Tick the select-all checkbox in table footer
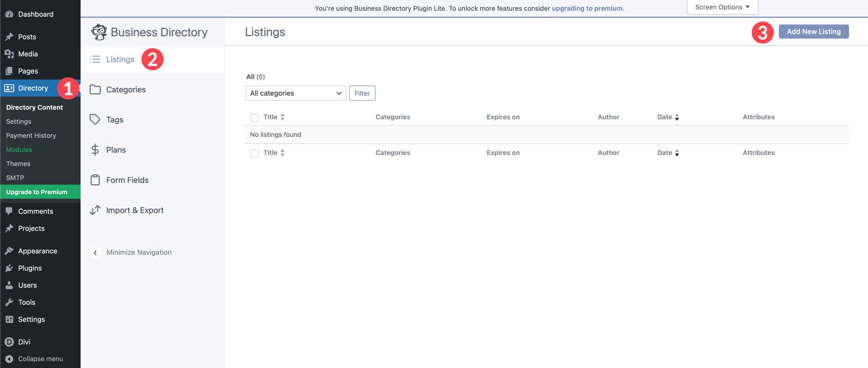 click(255, 153)
